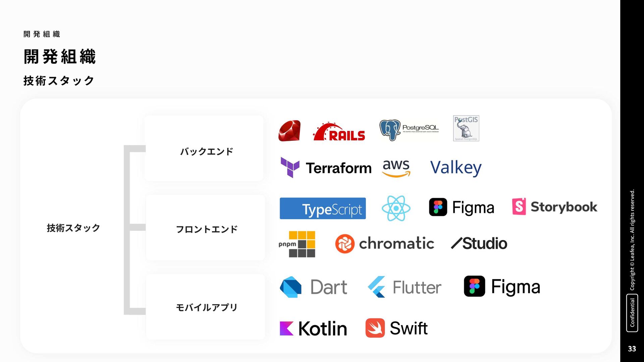Viewport: 644px width, 362px height.
Task: Select the pnpm blocks logo
Action: coord(297,244)
